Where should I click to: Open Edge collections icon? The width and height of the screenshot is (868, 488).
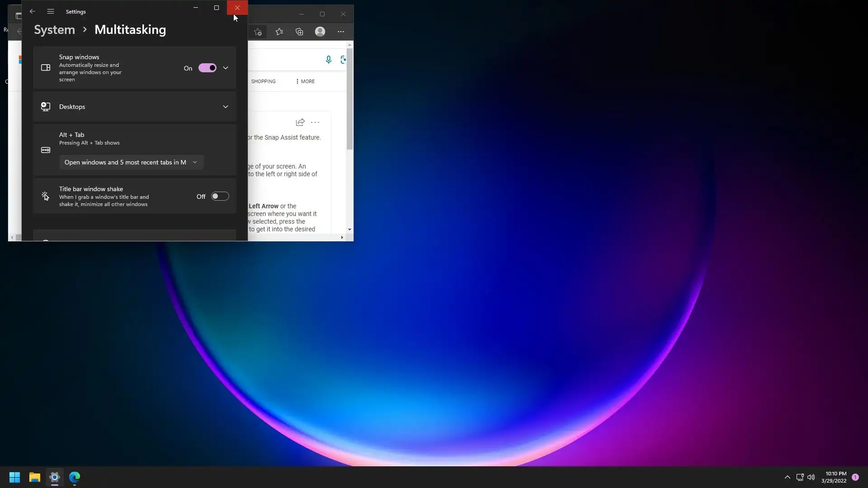[299, 32]
